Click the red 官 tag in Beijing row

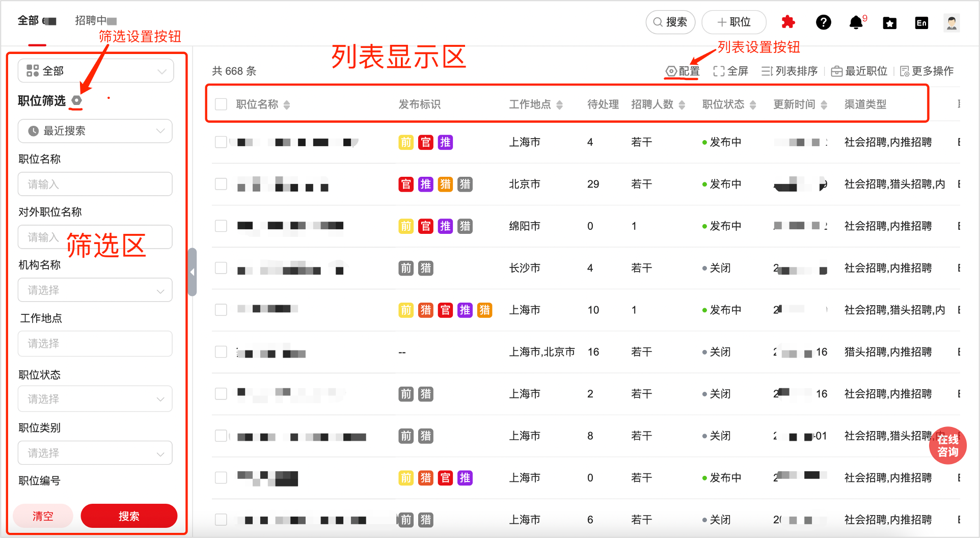point(406,184)
